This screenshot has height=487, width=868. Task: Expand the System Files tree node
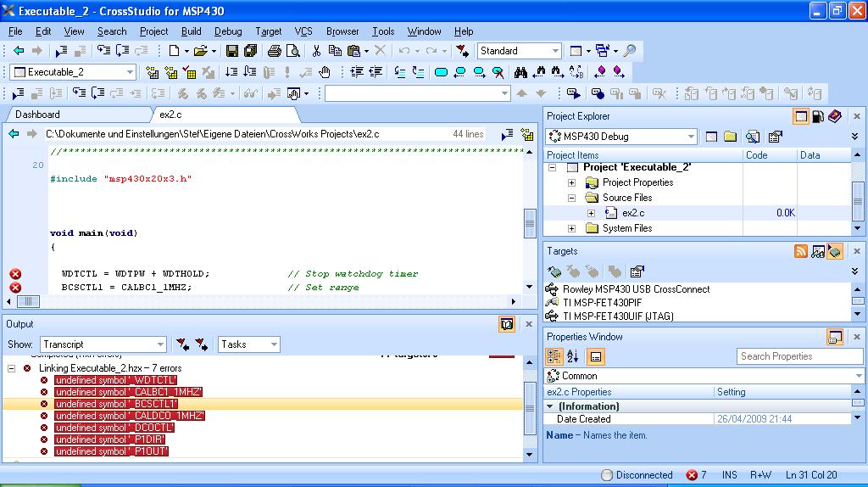[x=572, y=228]
